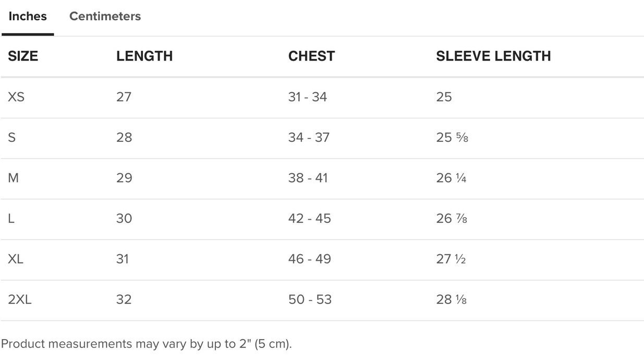Viewport: 644px width, 362px height.
Task: Select the Inches tab
Action: [28, 17]
